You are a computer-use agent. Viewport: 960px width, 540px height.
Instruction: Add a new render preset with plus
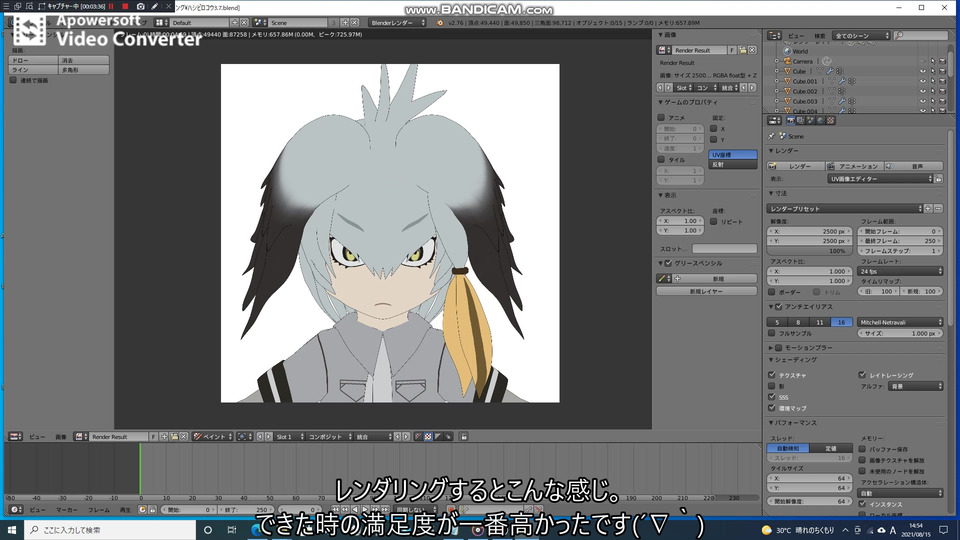tap(928, 209)
